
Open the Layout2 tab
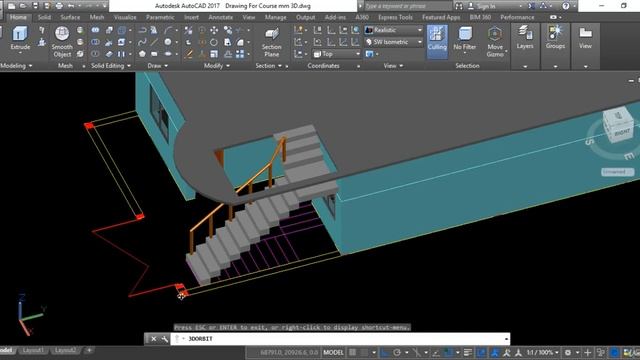[65, 350]
